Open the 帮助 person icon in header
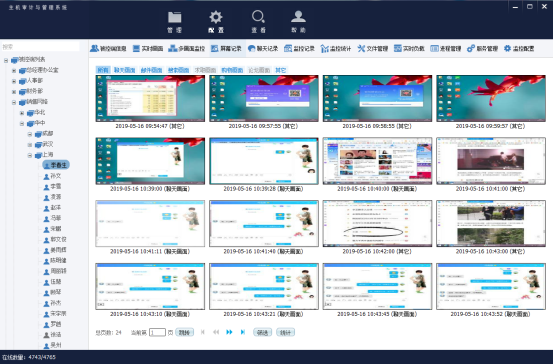The image size is (554, 364). pos(299,17)
